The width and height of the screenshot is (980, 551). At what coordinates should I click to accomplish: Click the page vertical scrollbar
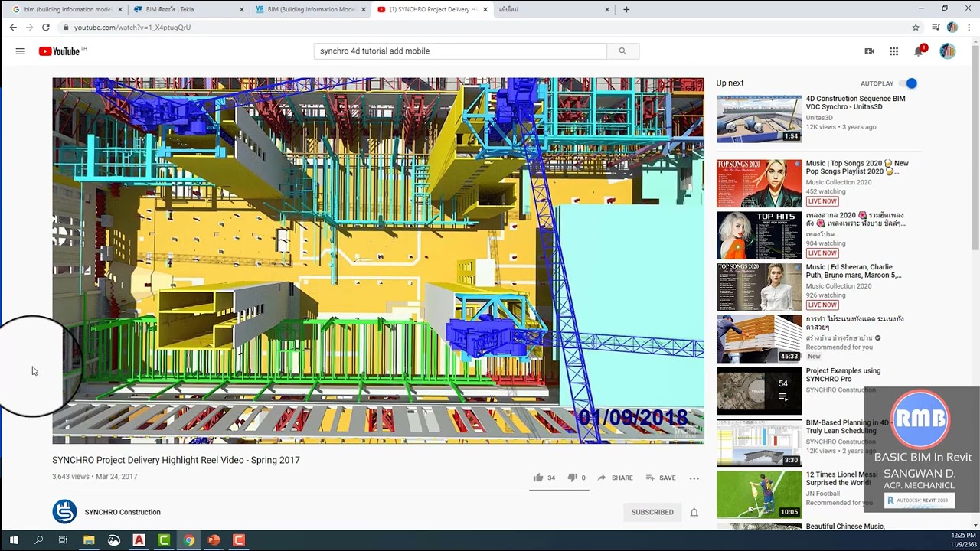[x=975, y=283]
